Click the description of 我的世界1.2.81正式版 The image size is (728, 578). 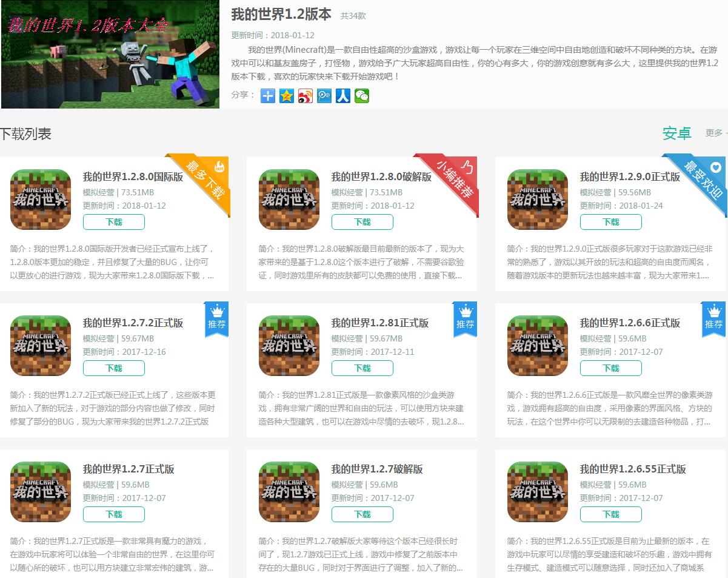pos(361,408)
